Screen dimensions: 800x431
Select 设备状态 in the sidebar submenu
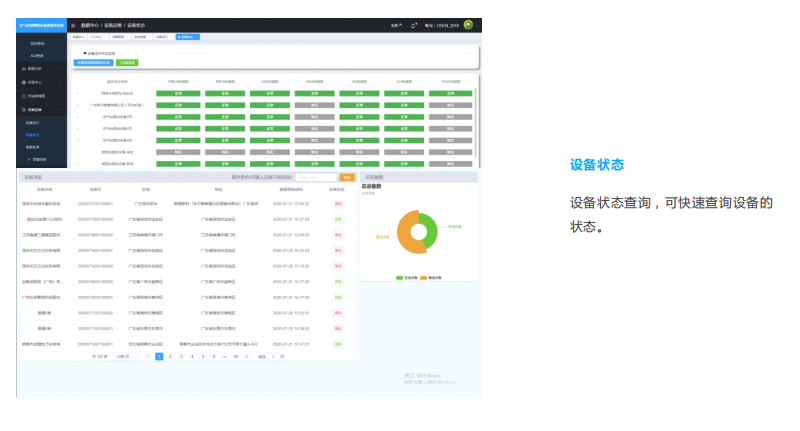pyautogui.click(x=33, y=134)
